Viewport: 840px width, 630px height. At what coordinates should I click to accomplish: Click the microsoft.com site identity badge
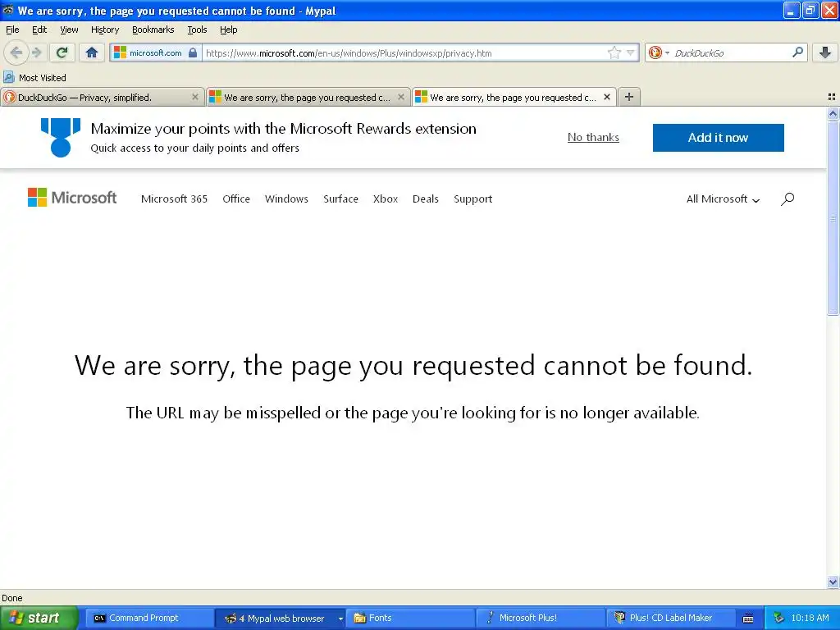(156, 52)
